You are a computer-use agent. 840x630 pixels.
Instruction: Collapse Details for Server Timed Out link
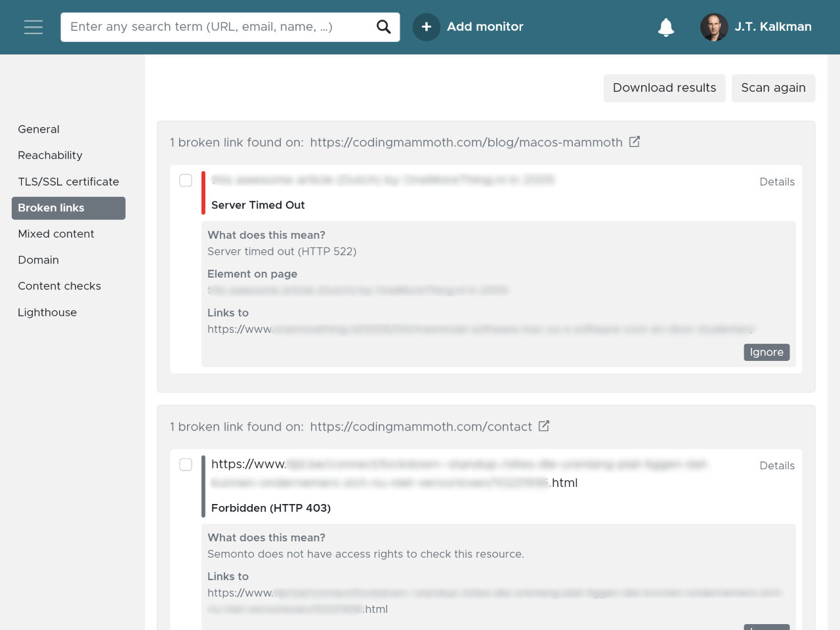(x=777, y=182)
